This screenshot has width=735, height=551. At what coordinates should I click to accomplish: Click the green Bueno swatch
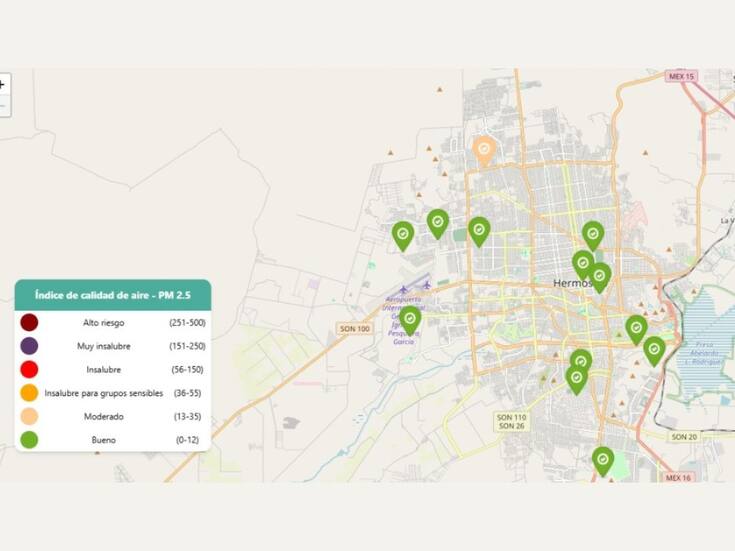tap(29, 440)
